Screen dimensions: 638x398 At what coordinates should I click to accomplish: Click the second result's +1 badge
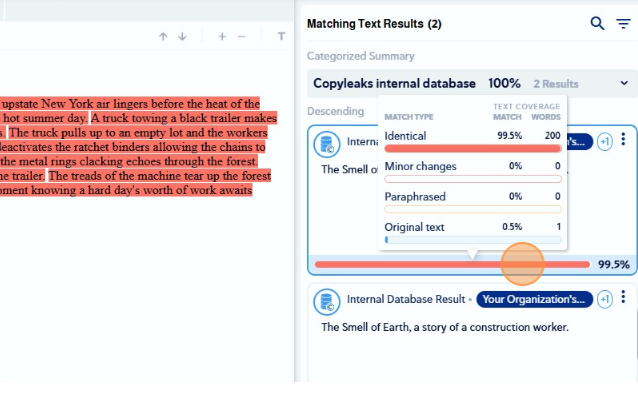point(605,300)
